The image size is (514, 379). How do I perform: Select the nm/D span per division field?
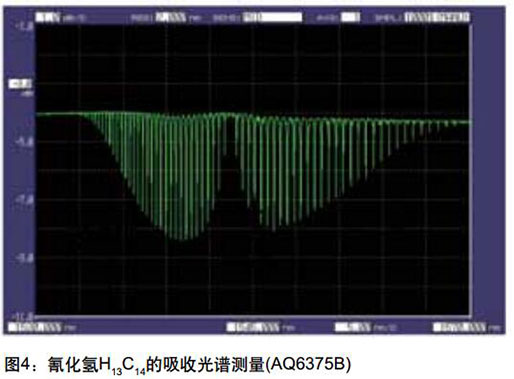(x=353, y=327)
